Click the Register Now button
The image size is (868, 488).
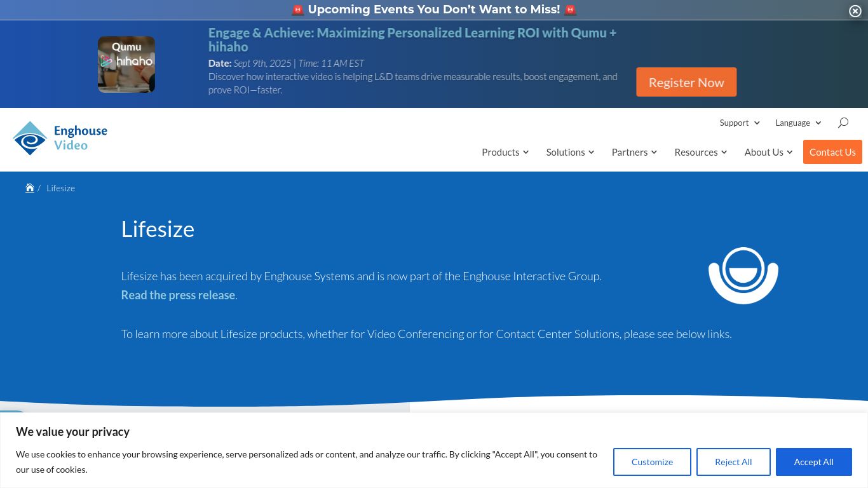686,82
